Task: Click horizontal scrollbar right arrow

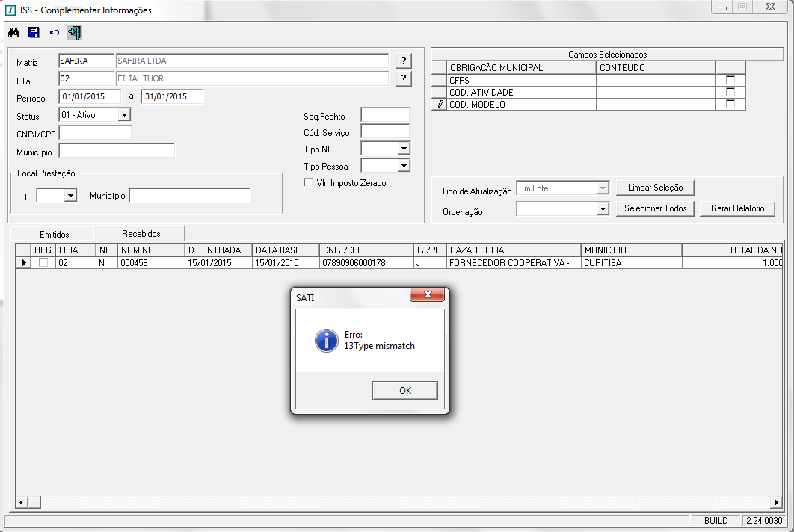Action: tap(776, 503)
